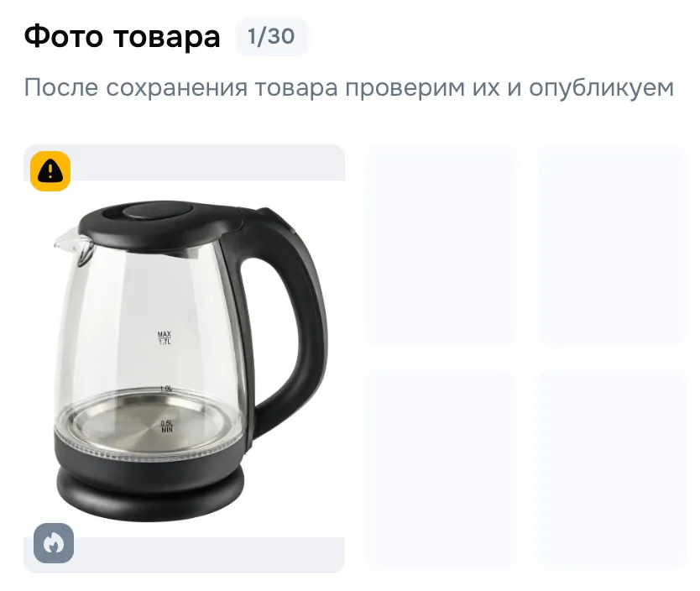
Task: Click the 1/30 photo counter badge
Action: [x=271, y=37]
